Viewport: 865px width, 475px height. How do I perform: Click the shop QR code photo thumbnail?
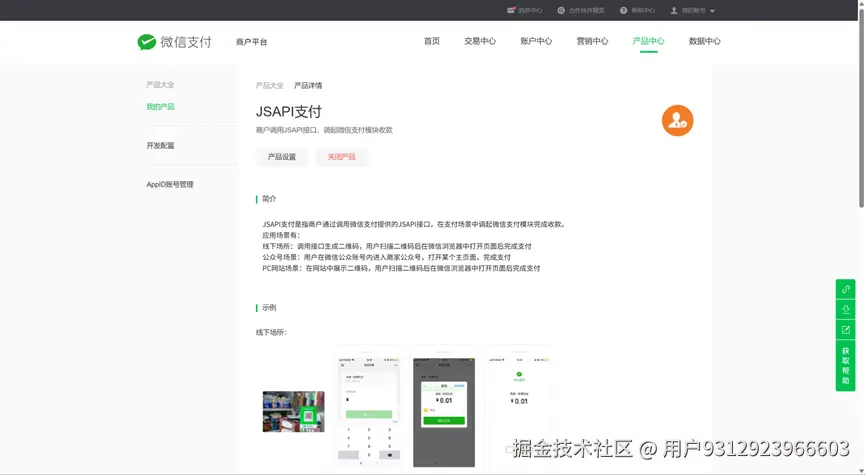click(293, 412)
